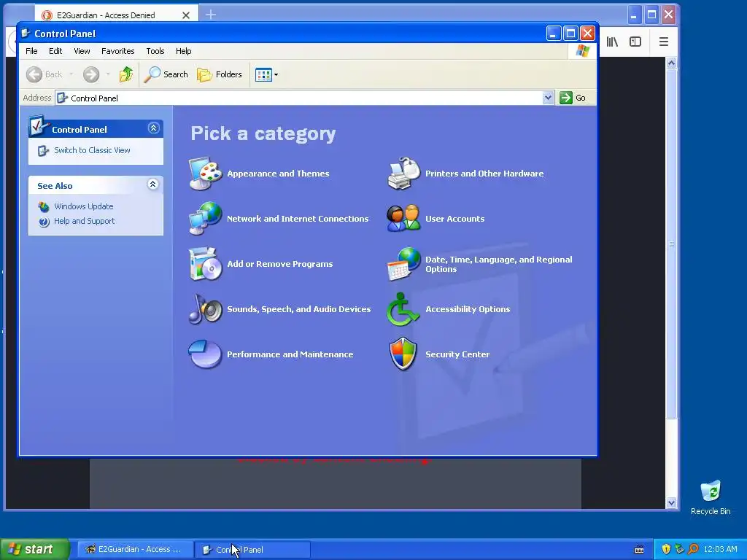The height and width of the screenshot is (560, 747).
Task: Click the Switch to Classic View icon
Action: point(43,150)
